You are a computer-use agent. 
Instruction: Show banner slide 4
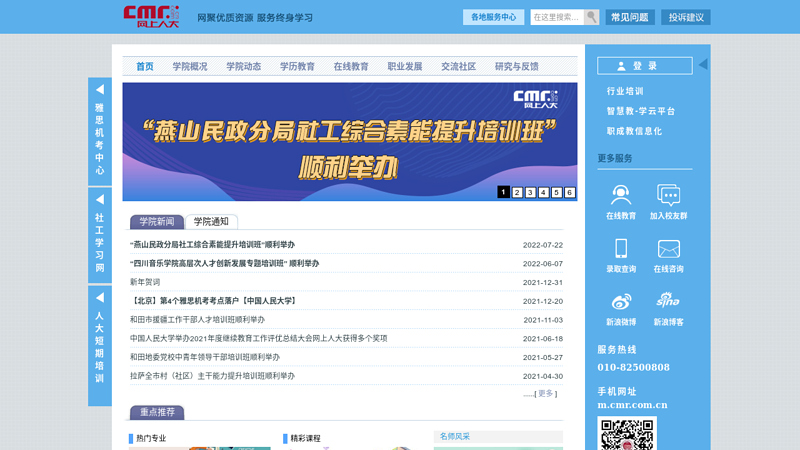[543, 192]
